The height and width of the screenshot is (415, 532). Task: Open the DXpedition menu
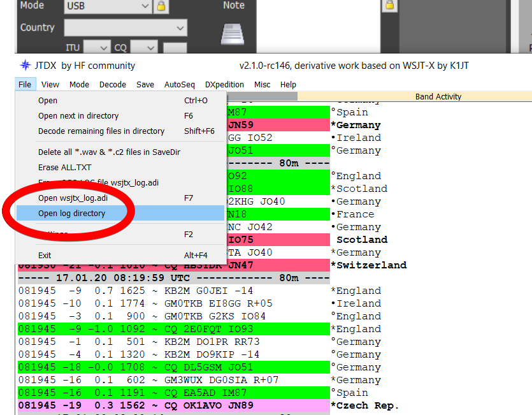(224, 85)
